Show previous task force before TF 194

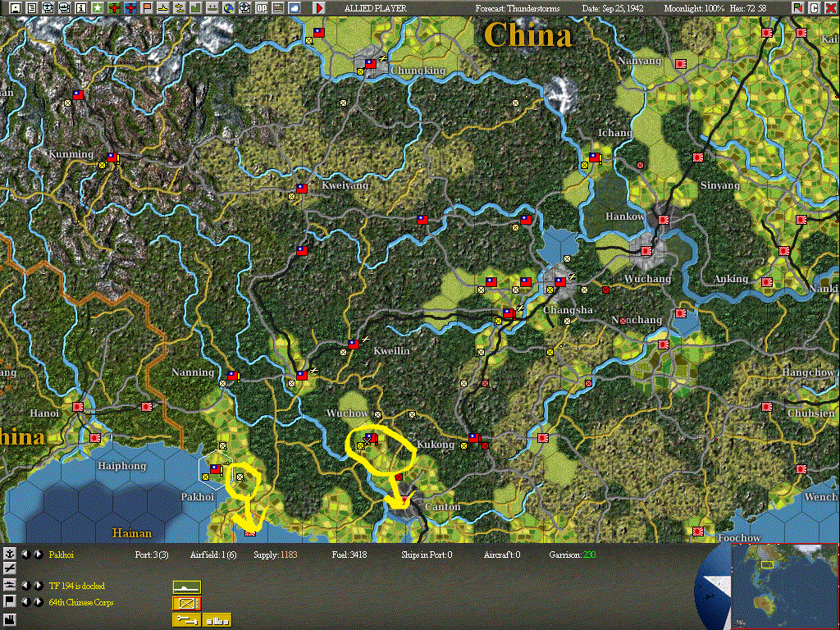click(x=25, y=586)
